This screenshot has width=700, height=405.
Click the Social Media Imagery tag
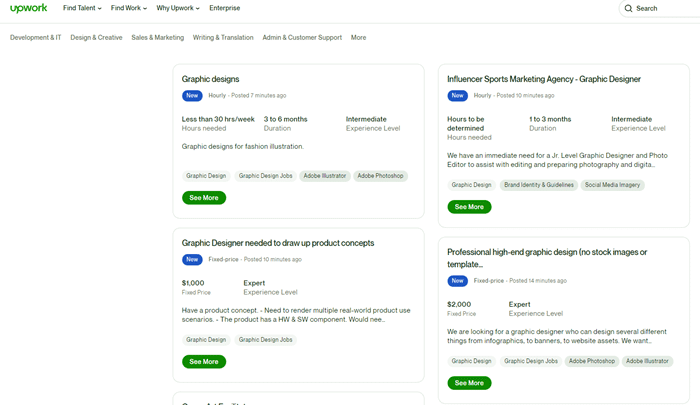[x=612, y=185]
